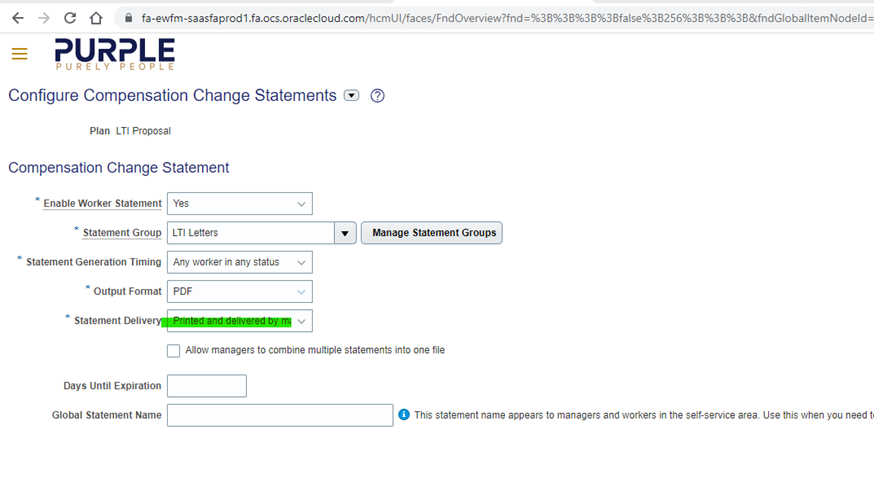Open the Enable Worker Statement dropdown
The height and width of the screenshot is (491, 874).
(240, 203)
